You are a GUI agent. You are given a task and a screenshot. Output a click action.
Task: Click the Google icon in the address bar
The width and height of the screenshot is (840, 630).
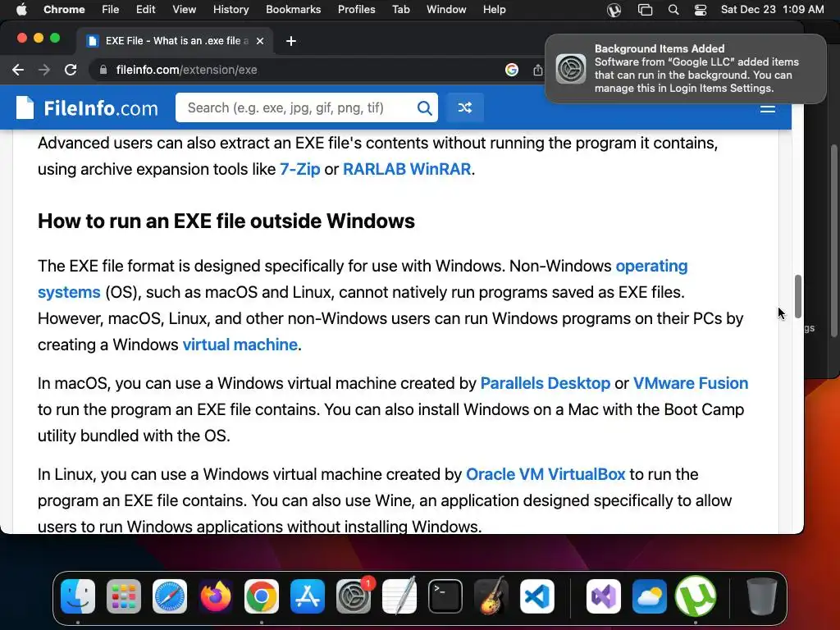pos(512,70)
